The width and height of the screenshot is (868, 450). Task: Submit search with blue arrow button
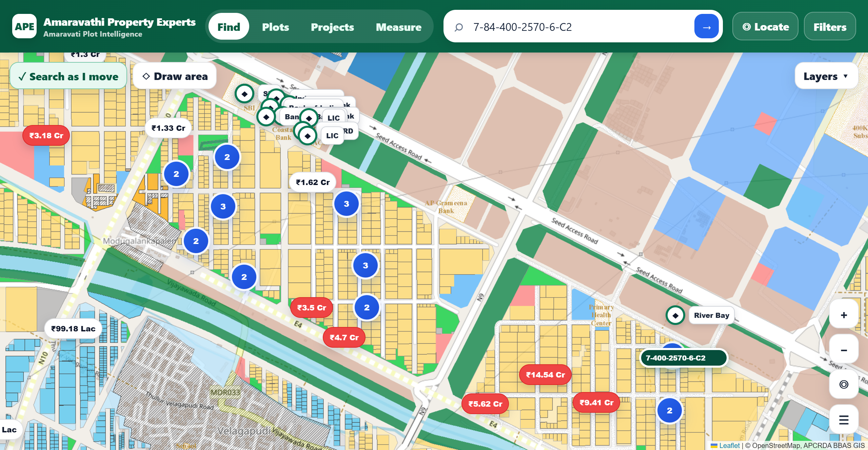point(707,26)
